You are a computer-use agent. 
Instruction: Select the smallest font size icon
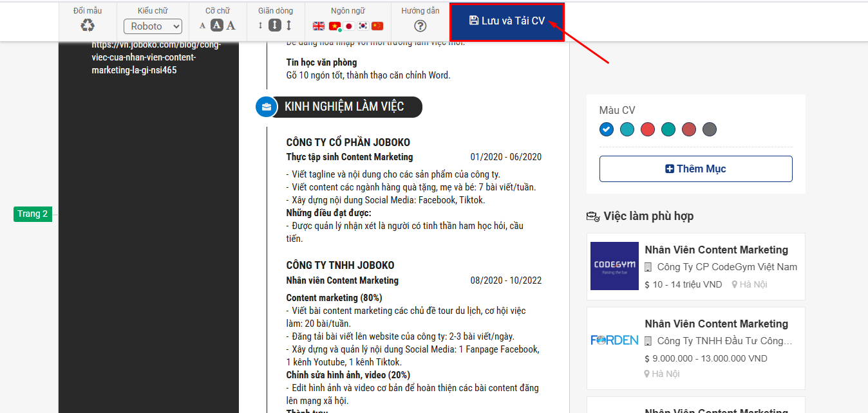click(202, 26)
